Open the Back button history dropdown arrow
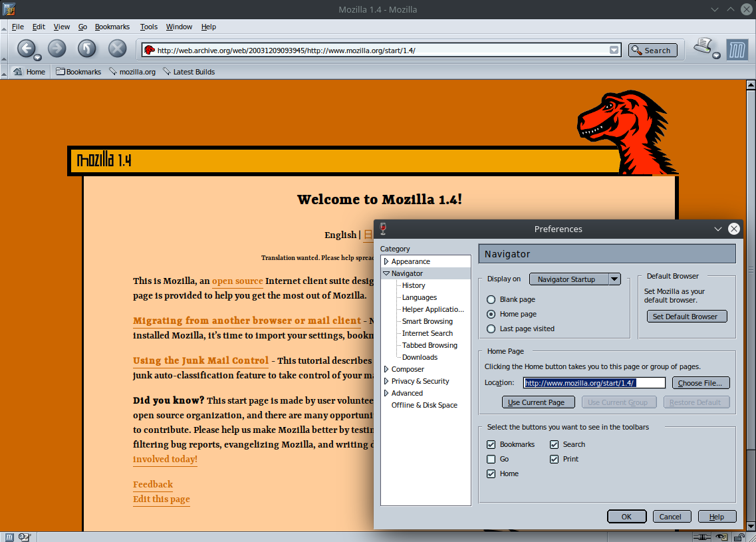Viewport: 756px width, 542px height. click(x=38, y=57)
